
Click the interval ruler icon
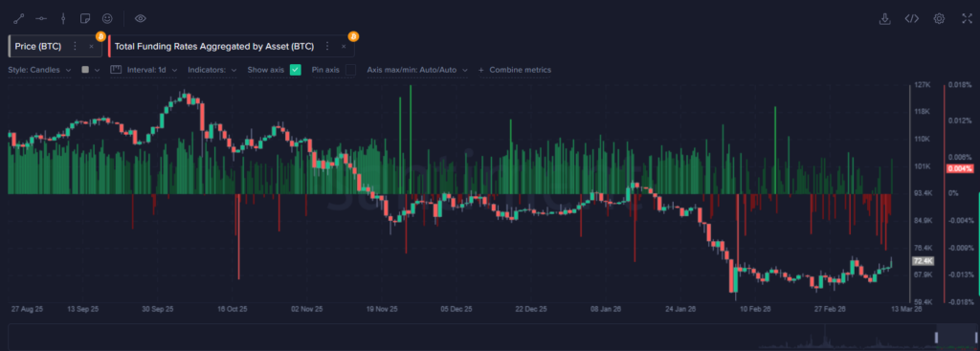pyautogui.click(x=116, y=70)
